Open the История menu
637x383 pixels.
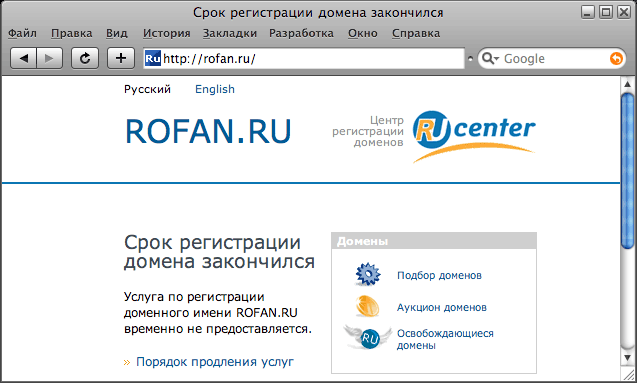[167, 33]
